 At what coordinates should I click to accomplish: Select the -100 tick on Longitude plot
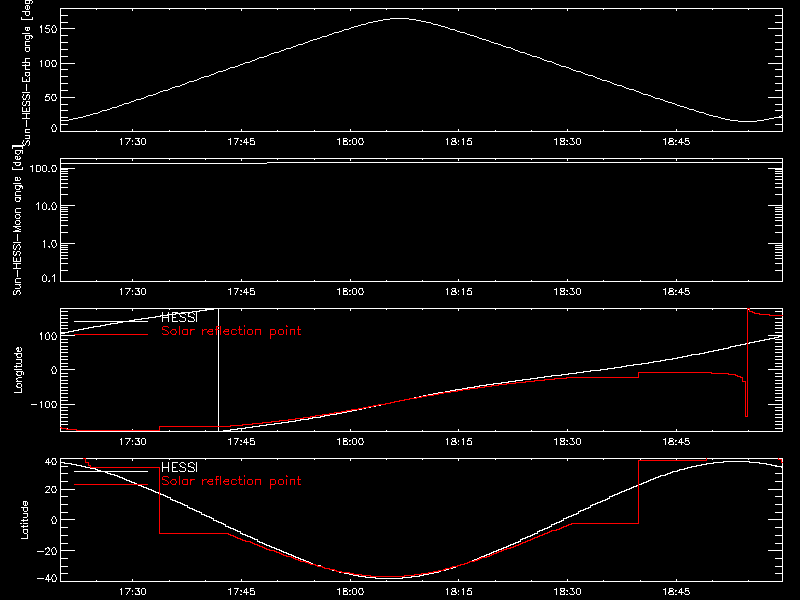tap(44, 404)
